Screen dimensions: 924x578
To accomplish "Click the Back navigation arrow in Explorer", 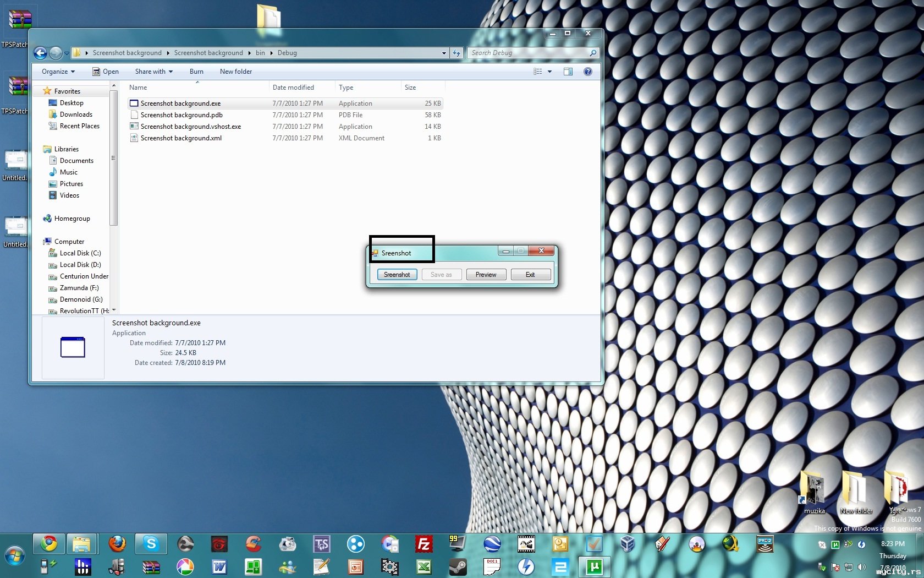I will [40, 53].
